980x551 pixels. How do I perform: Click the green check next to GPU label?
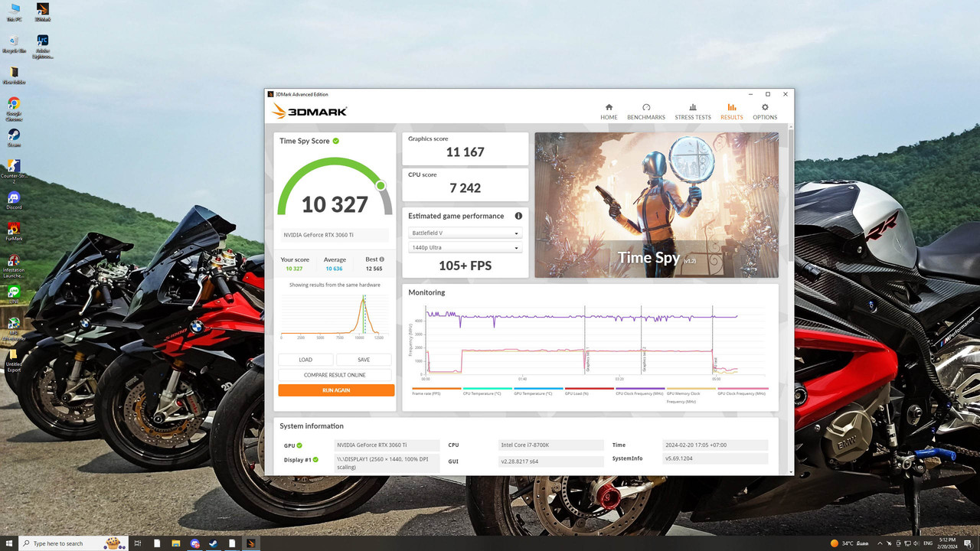tap(299, 445)
